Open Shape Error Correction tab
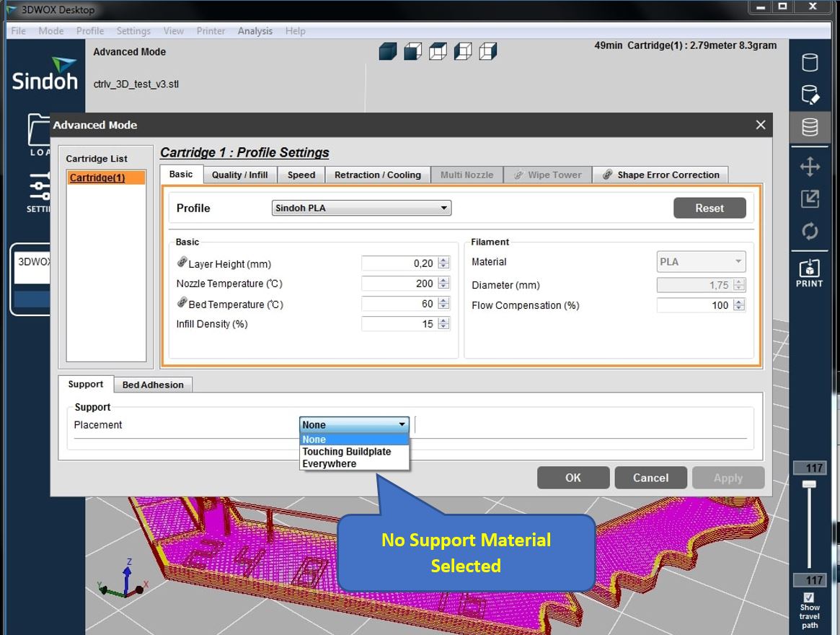This screenshot has height=635, width=840. pos(660,175)
